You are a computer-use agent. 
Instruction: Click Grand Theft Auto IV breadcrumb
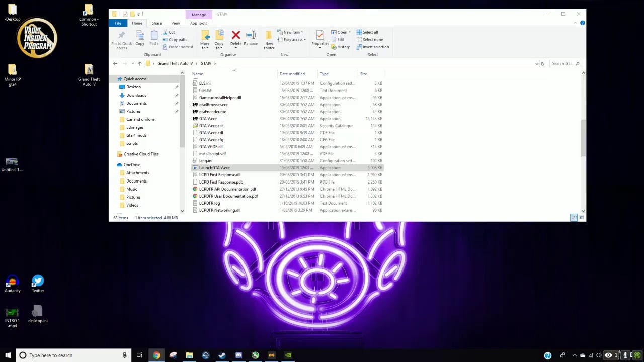click(175, 64)
